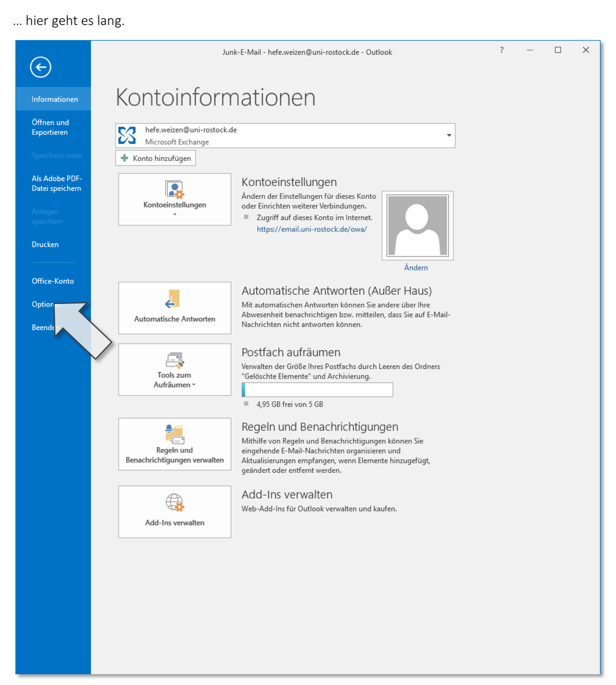
Task: Click the Add-Ins verwalten button
Action: click(175, 512)
